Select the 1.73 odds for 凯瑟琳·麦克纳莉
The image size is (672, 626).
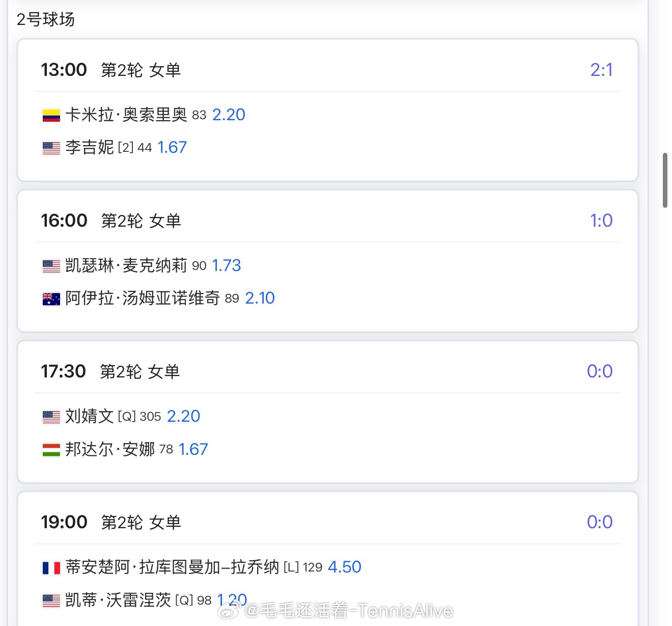[226, 265]
